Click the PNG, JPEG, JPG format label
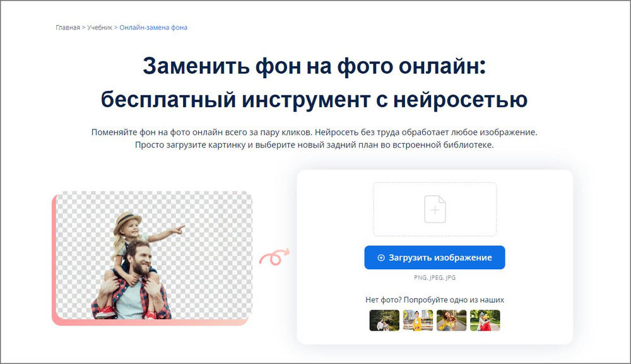 (434, 276)
